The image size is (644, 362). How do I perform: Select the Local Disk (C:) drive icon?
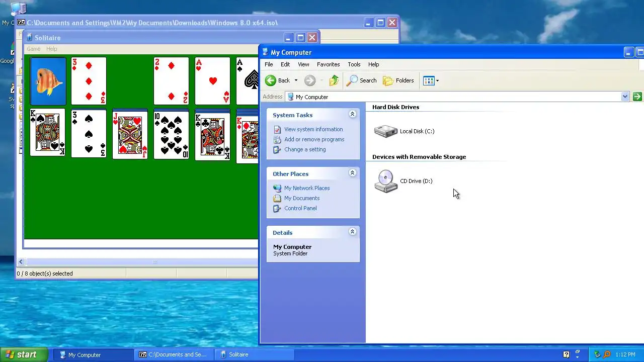pos(386,131)
